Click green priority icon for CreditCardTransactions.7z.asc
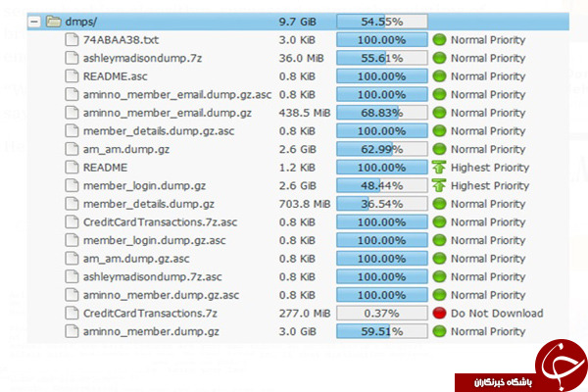 (x=439, y=222)
